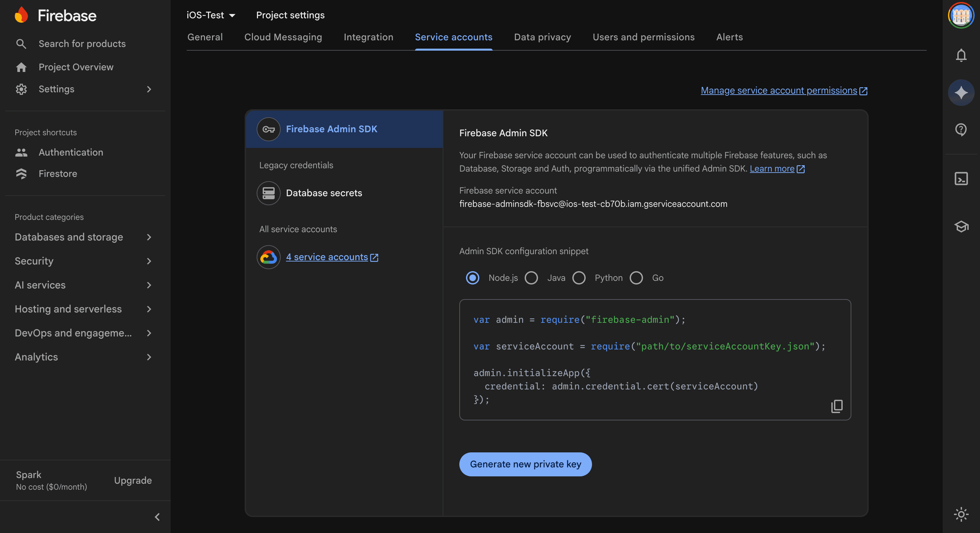Switch to the General tab
This screenshot has width=980, height=533.
[x=205, y=37]
